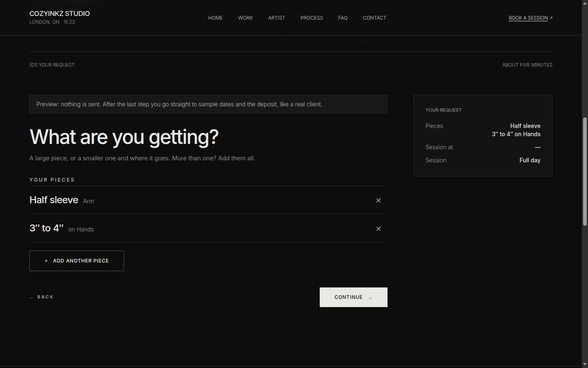Click the 'Pieces' label in summary
588x368 pixels.
(x=434, y=126)
